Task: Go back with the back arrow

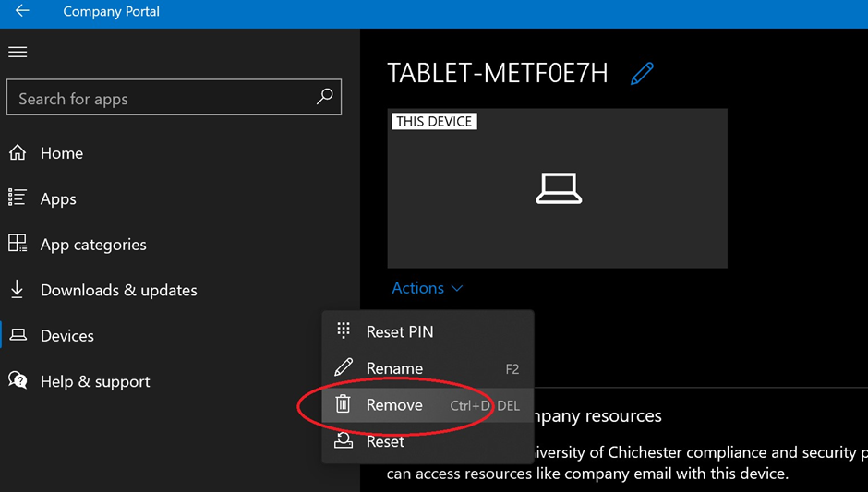Action: pos(22,10)
